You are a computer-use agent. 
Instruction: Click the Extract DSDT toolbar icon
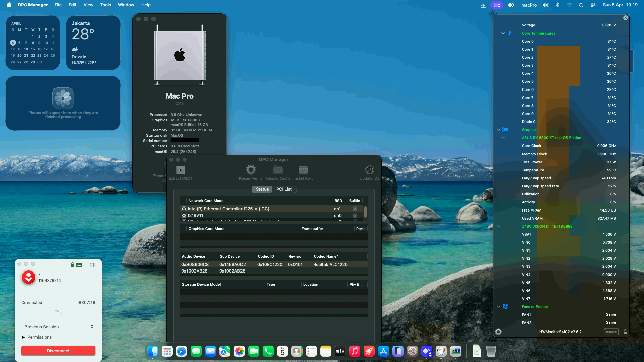point(180,170)
